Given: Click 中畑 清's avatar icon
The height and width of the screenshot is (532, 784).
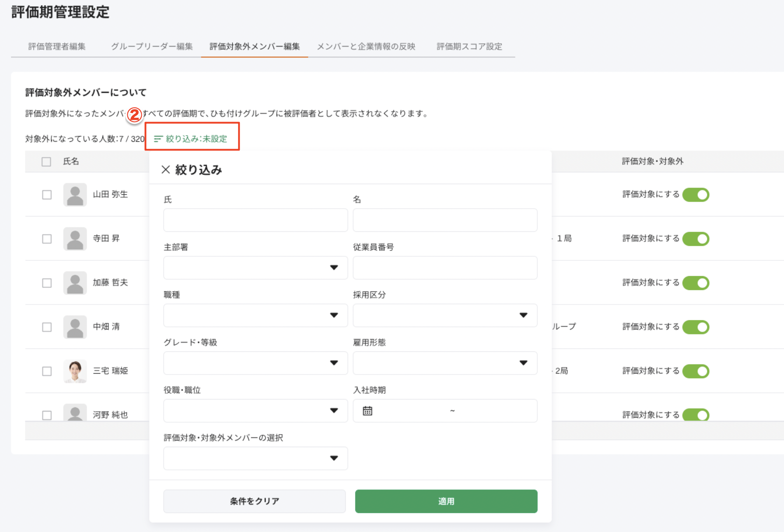Looking at the screenshot, I should [x=75, y=327].
